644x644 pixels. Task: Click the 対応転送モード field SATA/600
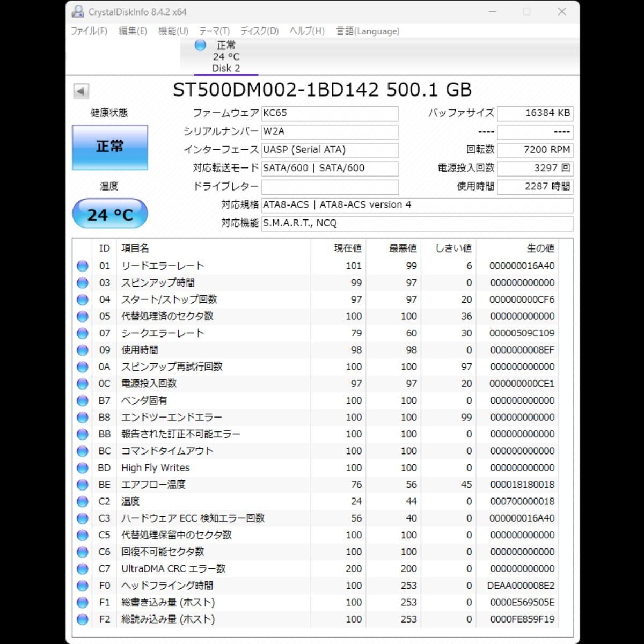click(x=330, y=168)
